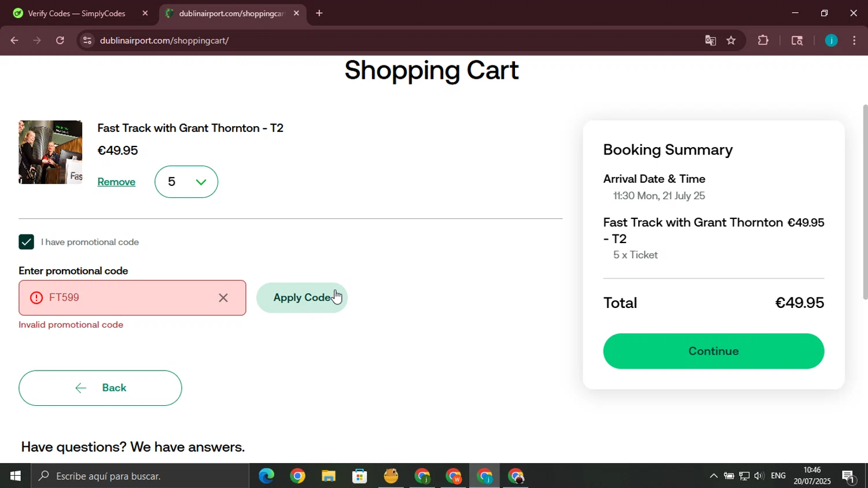This screenshot has width=868, height=488.
Task: Go back using the browser back arrow
Action: point(14,41)
